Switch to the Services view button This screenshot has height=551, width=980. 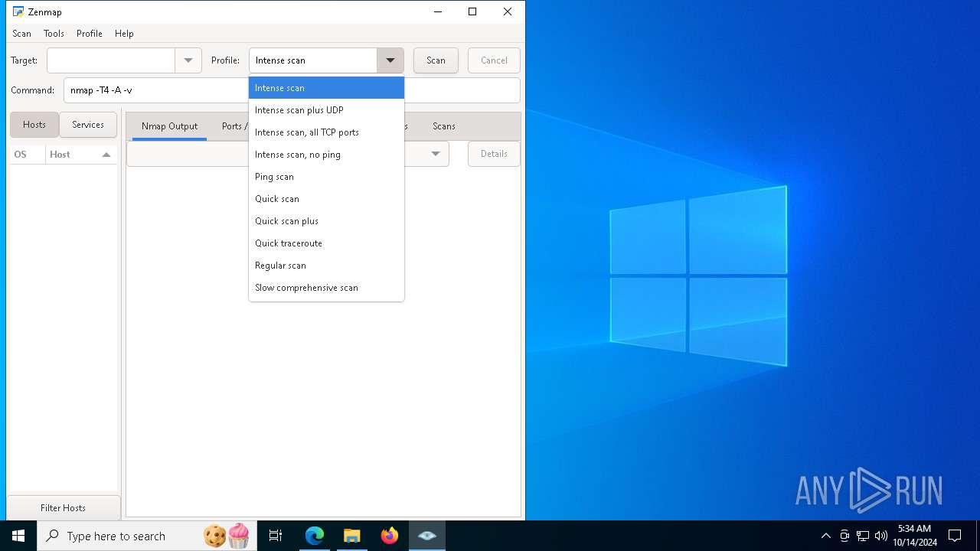tap(88, 125)
